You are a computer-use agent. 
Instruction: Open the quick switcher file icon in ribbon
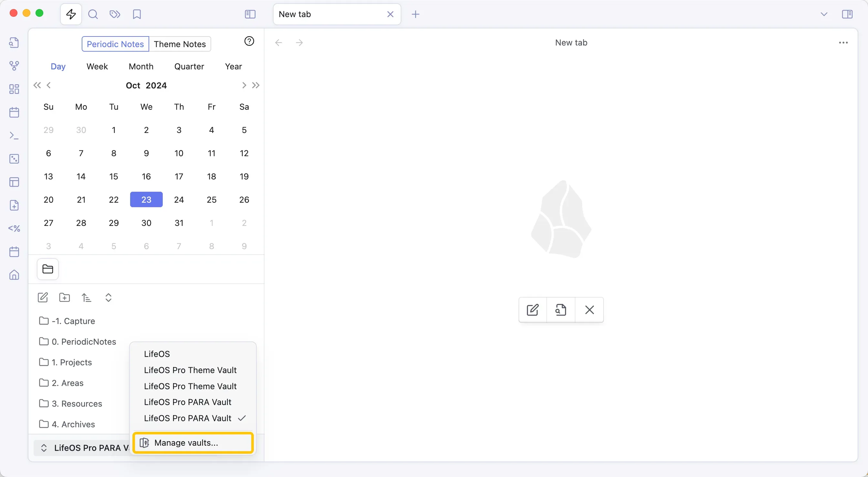(14, 43)
